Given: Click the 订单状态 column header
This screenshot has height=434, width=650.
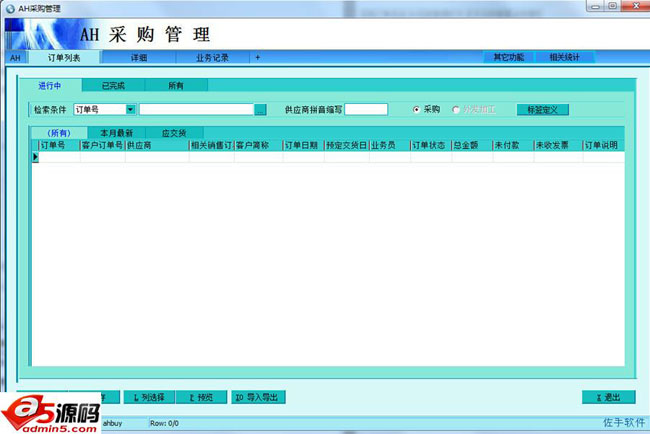Looking at the screenshot, I should (431, 145).
